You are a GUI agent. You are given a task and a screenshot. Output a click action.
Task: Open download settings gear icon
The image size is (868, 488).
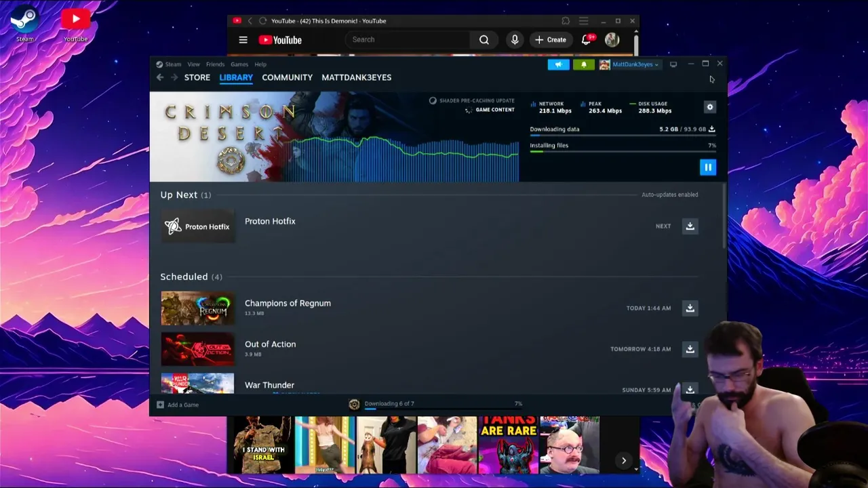(x=710, y=107)
